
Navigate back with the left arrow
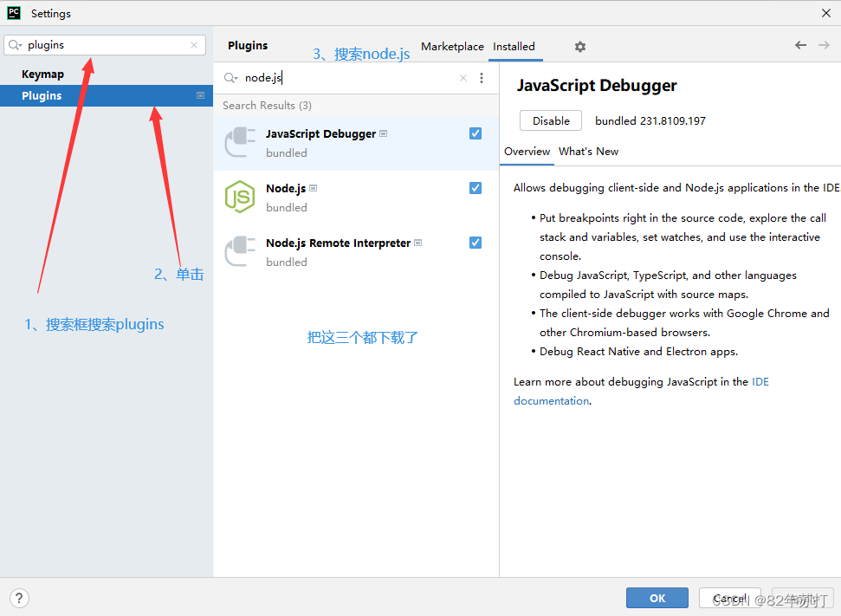coord(801,45)
